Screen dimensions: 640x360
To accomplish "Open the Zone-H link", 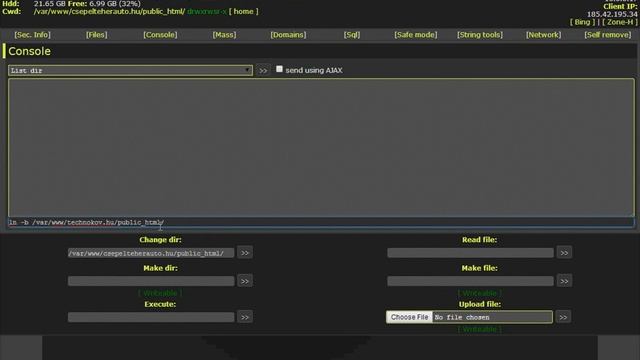I will (620, 22).
